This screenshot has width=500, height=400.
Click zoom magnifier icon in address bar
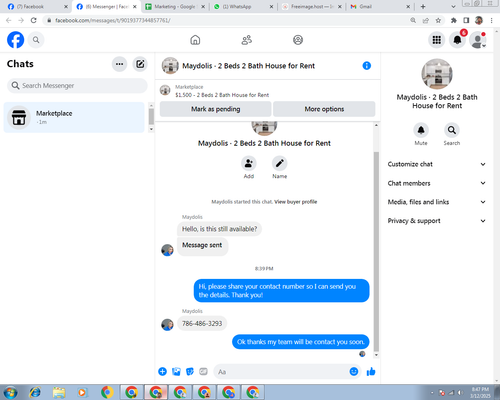pos(413,20)
